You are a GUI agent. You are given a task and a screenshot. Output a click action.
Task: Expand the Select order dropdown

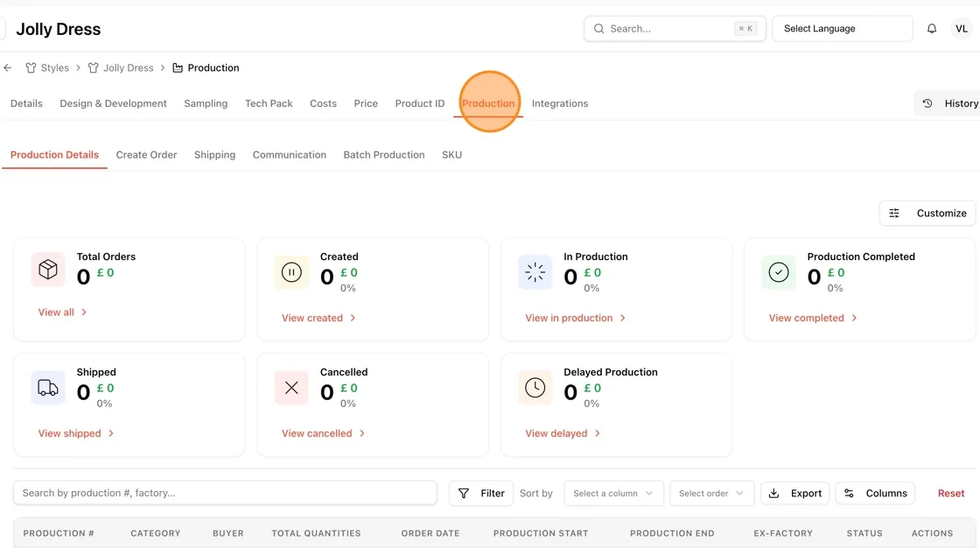coord(711,493)
